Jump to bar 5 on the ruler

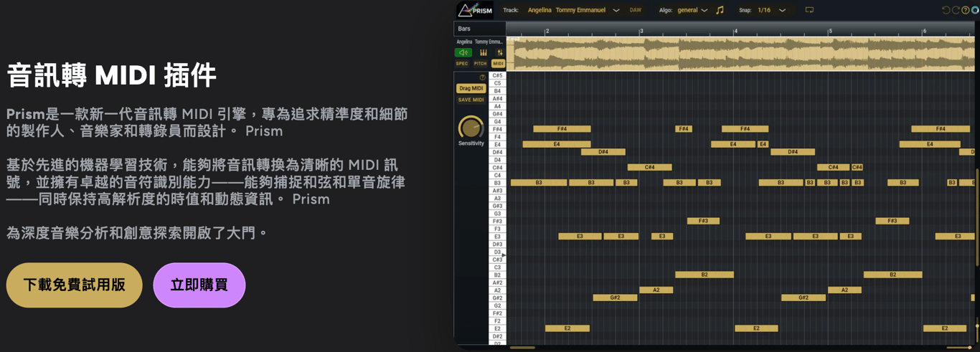click(830, 31)
